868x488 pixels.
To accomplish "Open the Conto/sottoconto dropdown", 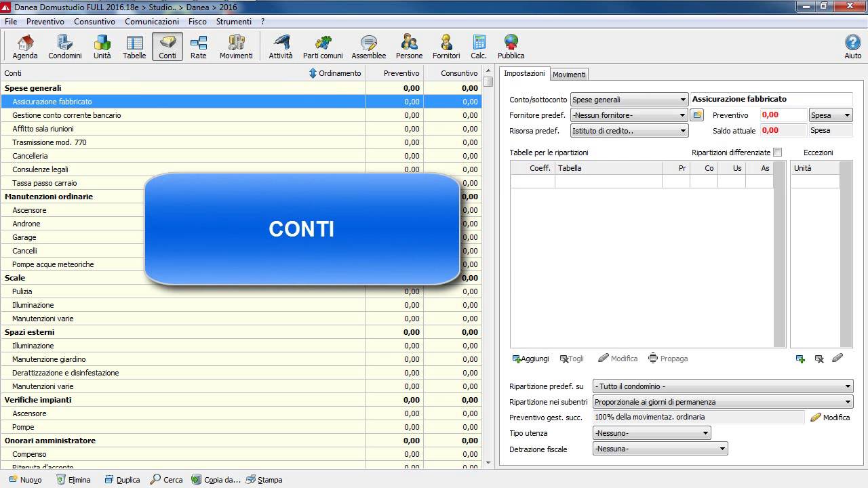I will 629,100.
